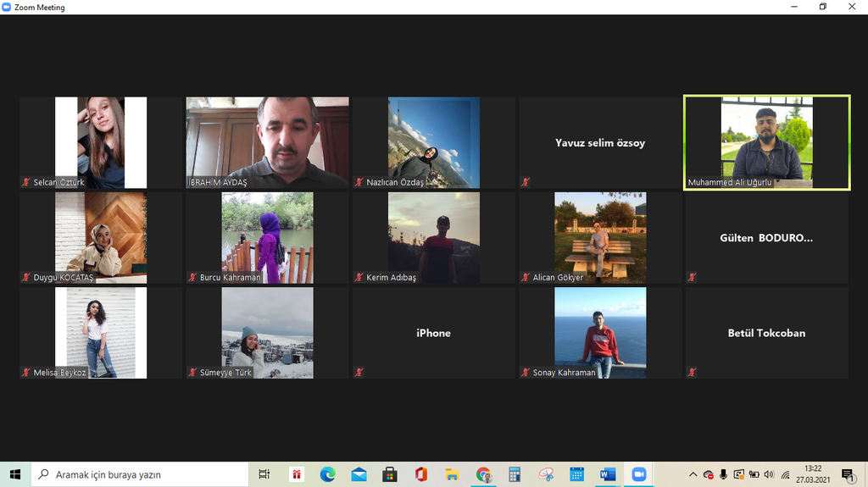Open Task View from the taskbar
Viewport: 868px width, 487px height.
[264, 474]
